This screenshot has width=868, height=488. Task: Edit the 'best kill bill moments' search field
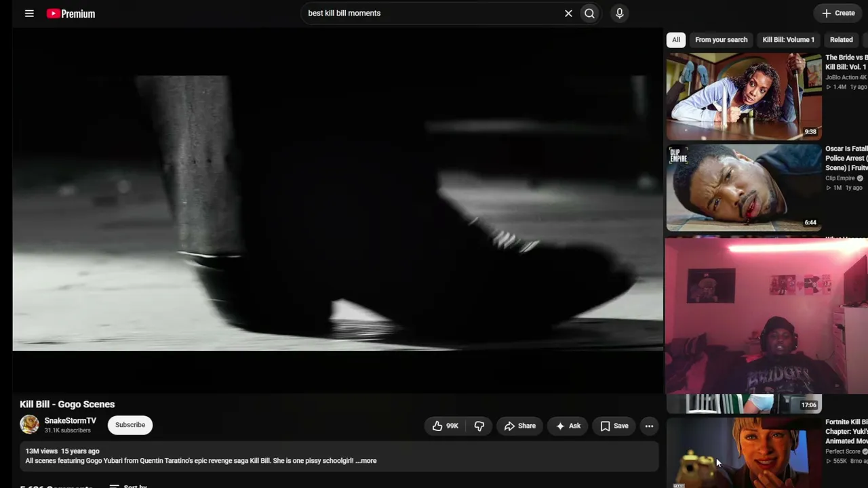[x=433, y=14]
